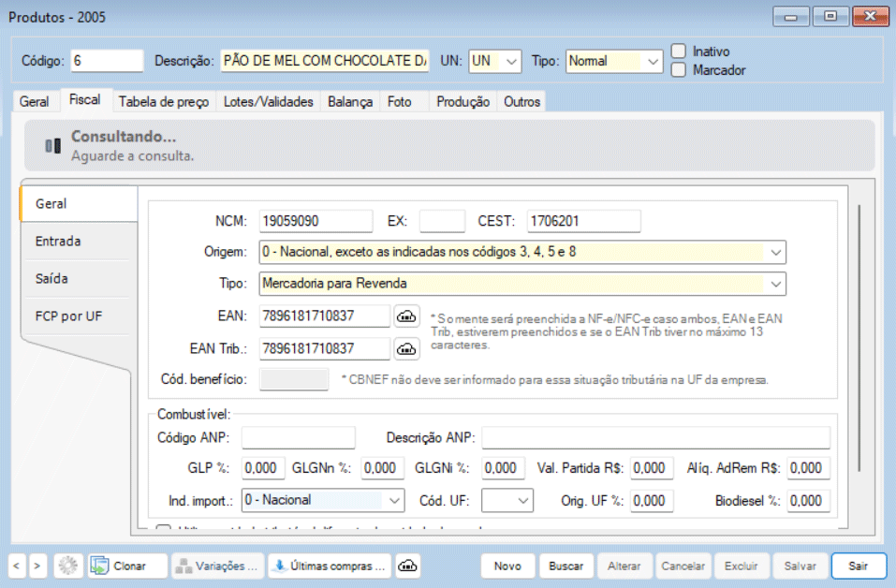
Task: Click the CEST field
Action: click(x=583, y=221)
